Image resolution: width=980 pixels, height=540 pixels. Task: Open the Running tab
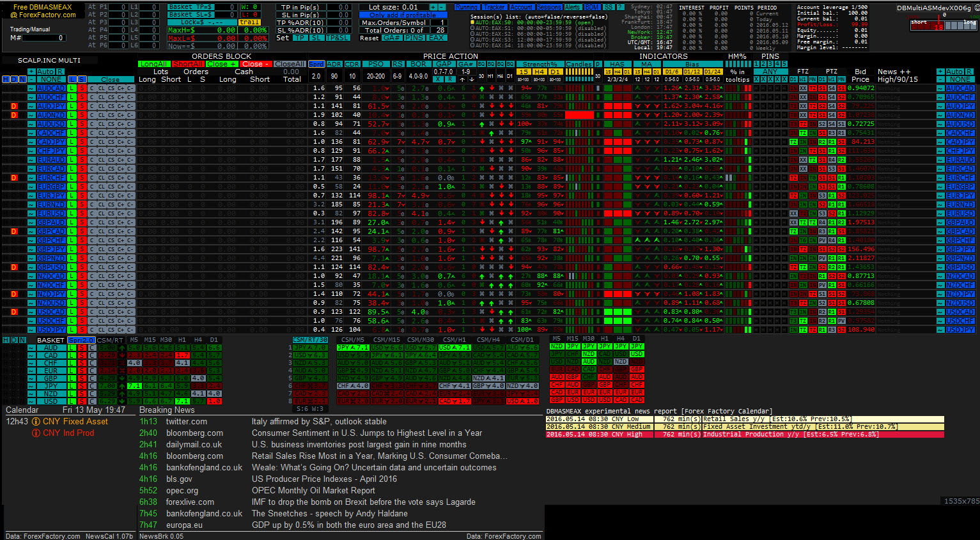tap(467, 7)
